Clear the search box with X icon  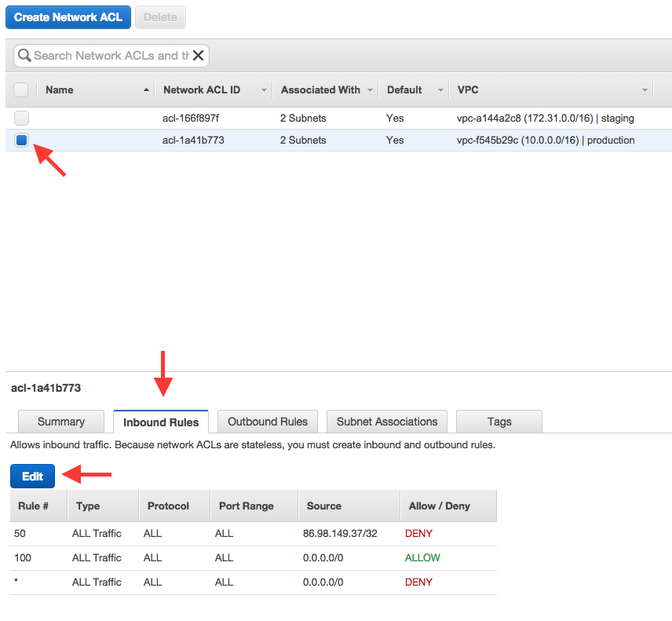(198, 55)
